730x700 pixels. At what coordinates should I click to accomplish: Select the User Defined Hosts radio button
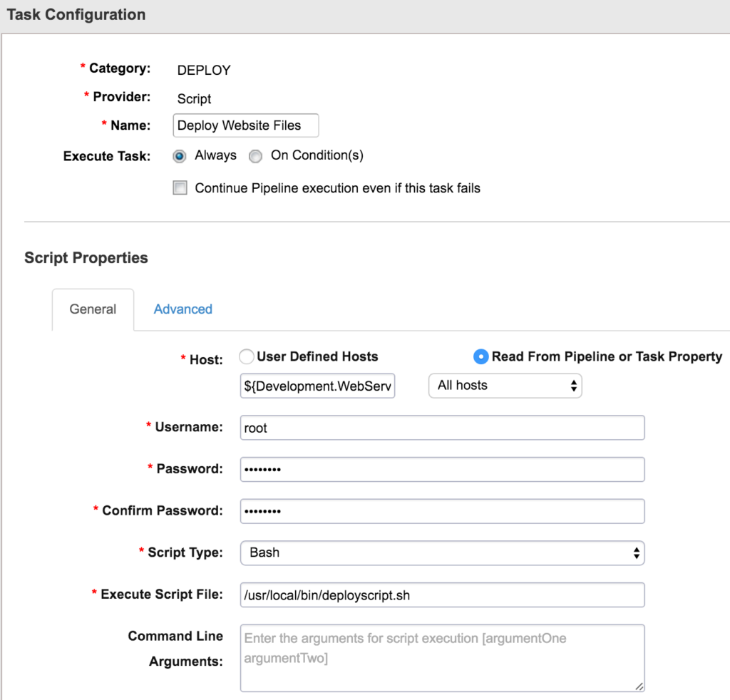pyautogui.click(x=246, y=356)
